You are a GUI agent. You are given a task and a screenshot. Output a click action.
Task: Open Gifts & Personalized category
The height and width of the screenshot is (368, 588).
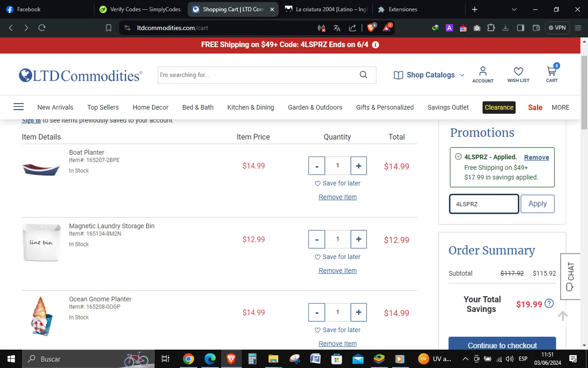point(385,107)
